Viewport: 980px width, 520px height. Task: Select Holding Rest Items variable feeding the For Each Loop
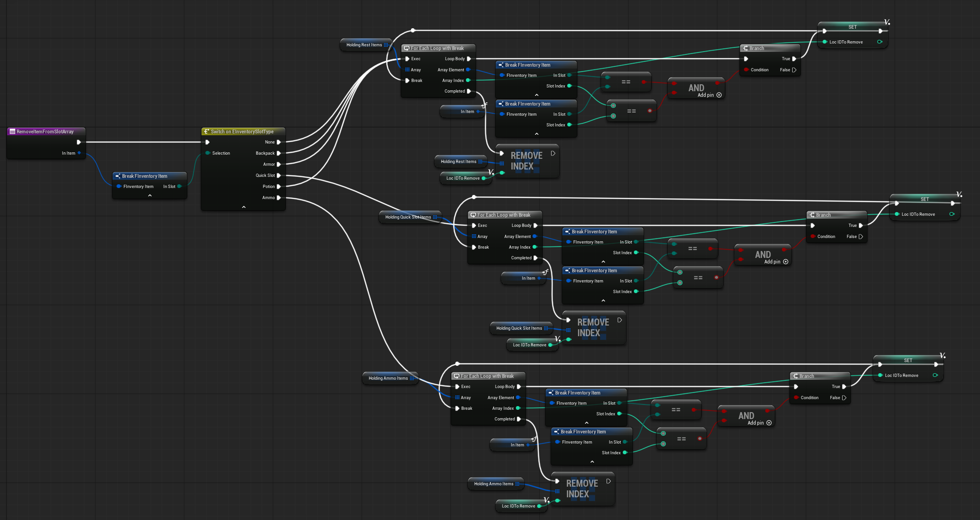tap(364, 45)
